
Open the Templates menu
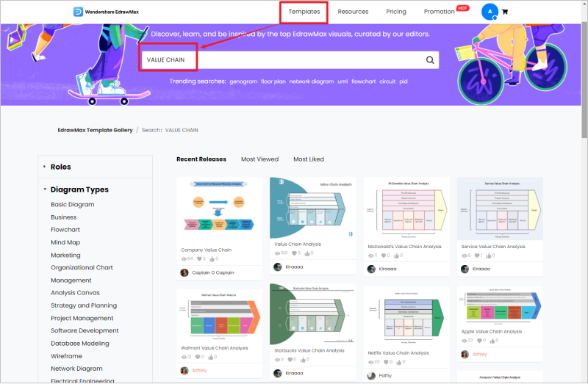click(304, 12)
